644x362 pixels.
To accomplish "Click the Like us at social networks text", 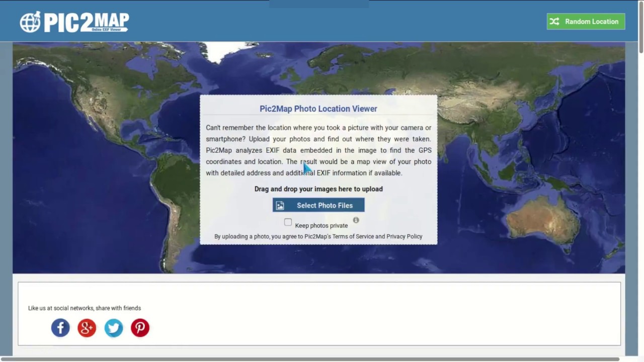I will (85, 308).
